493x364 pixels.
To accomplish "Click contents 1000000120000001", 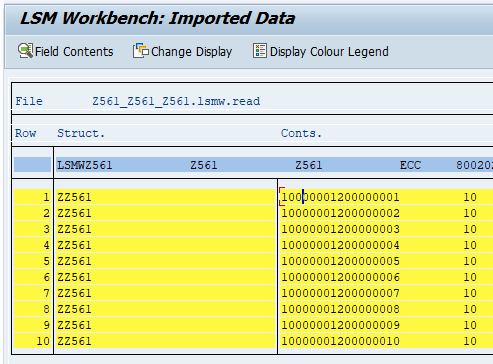I will click(340, 197).
